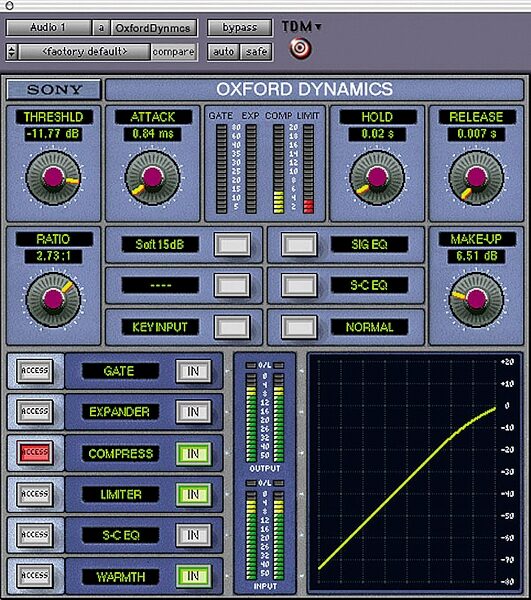Click the OXFORD DYNAMICS title banner
The width and height of the screenshot is (531, 600).
point(314,90)
